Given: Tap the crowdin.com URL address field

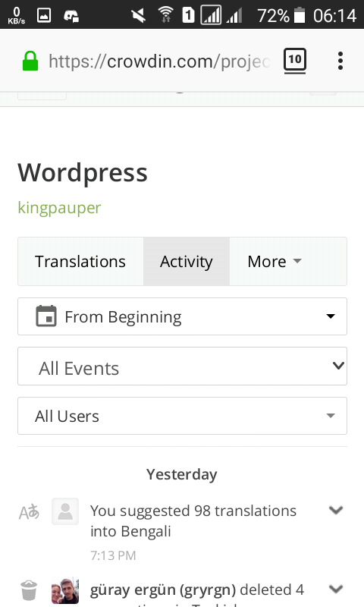Looking at the screenshot, I should click(159, 61).
